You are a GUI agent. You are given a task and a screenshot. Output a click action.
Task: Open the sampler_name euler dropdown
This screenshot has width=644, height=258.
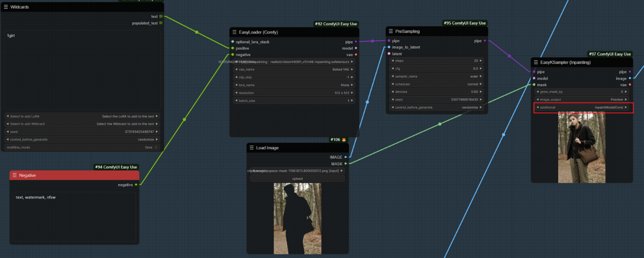coord(437,76)
